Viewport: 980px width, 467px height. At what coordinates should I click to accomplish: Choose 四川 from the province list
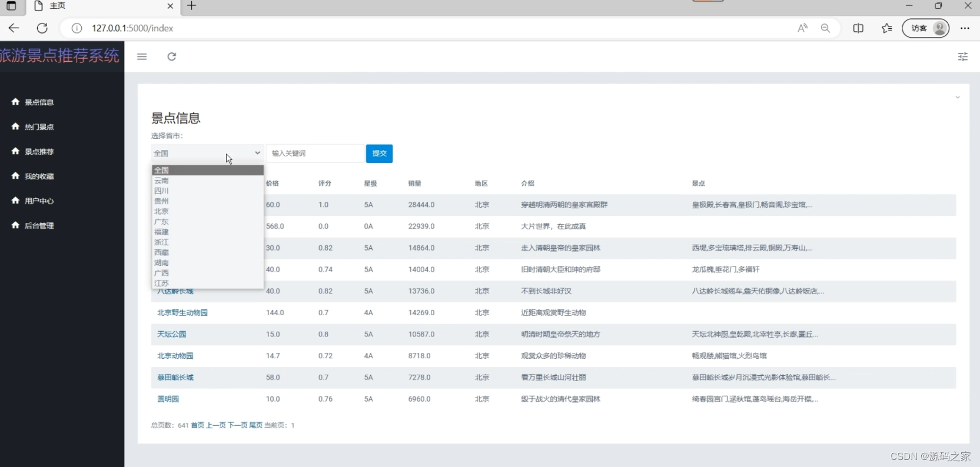(207, 191)
